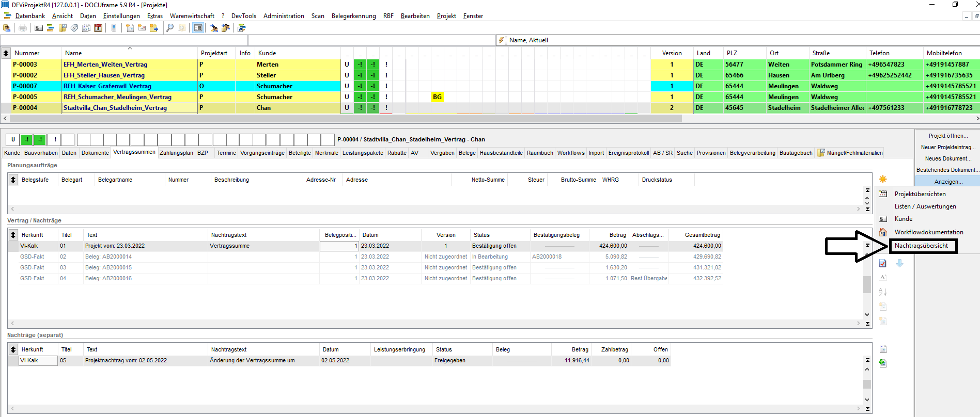The width and height of the screenshot is (980, 417).
Task: Click the lightning filter icon near Name, Aktuell
Action: coord(502,40)
